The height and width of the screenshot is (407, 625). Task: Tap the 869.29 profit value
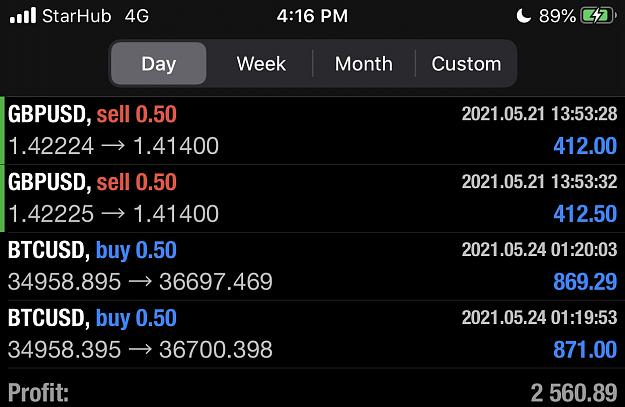(x=585, y=282)
